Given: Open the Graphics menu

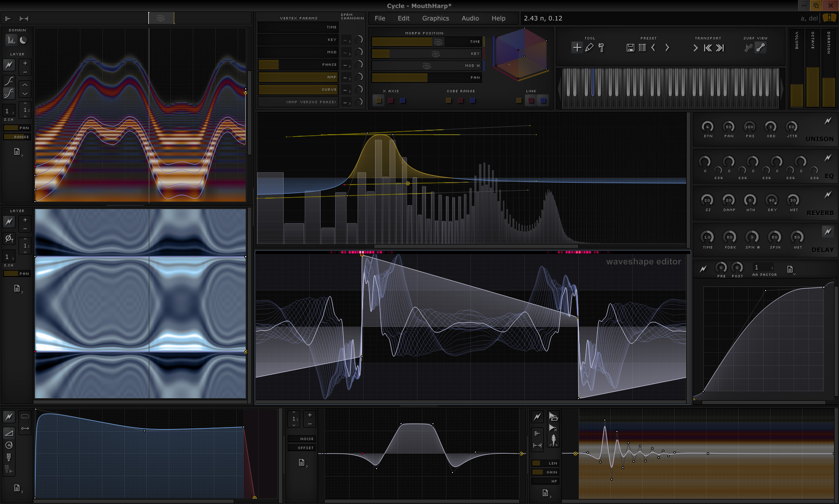Looking at the screenshot, I should tap(435, 18).
